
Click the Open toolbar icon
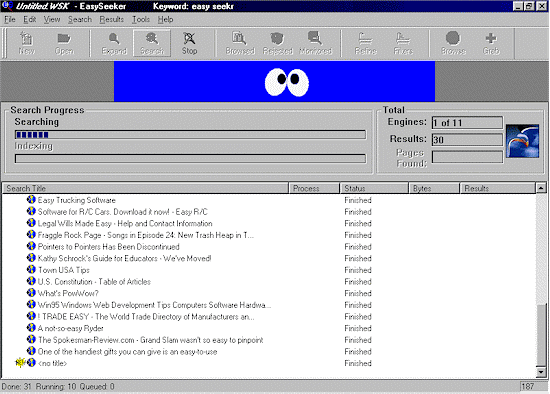pos(64,43)
